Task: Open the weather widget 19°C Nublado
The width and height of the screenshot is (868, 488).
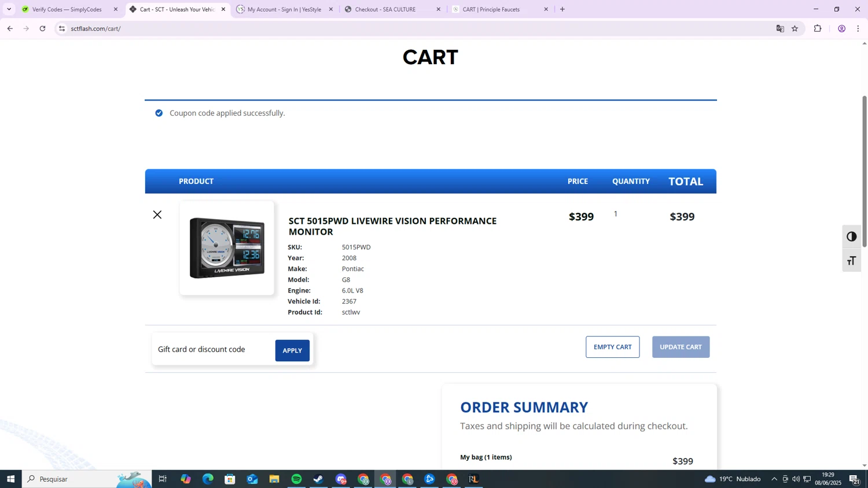Action: [733, 479]
